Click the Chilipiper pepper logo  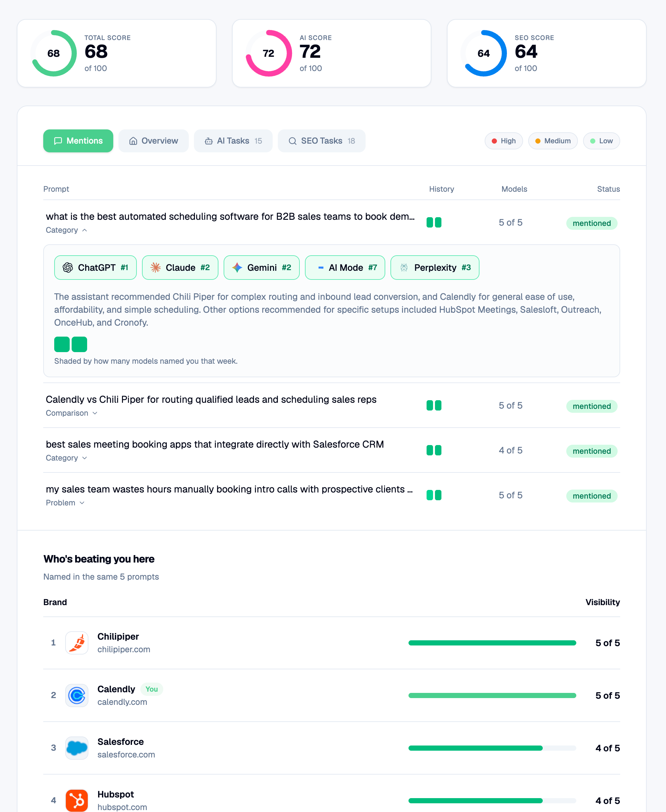77,643
